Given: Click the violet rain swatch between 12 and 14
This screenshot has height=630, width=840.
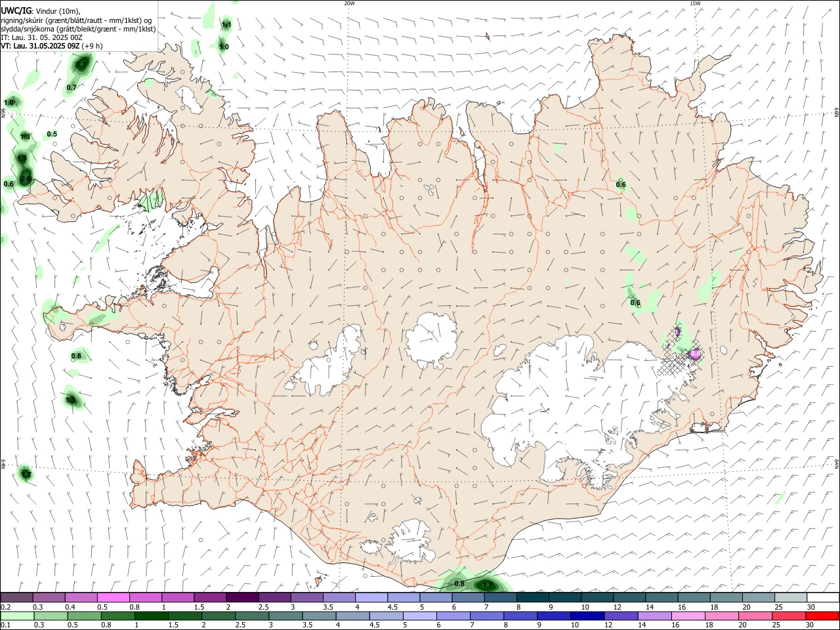Looking at the screenshot, I should click(x=620, y=616).
